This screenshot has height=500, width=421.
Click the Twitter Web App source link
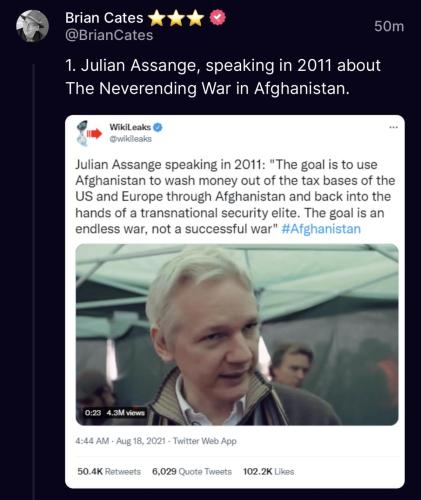point(205,441)
